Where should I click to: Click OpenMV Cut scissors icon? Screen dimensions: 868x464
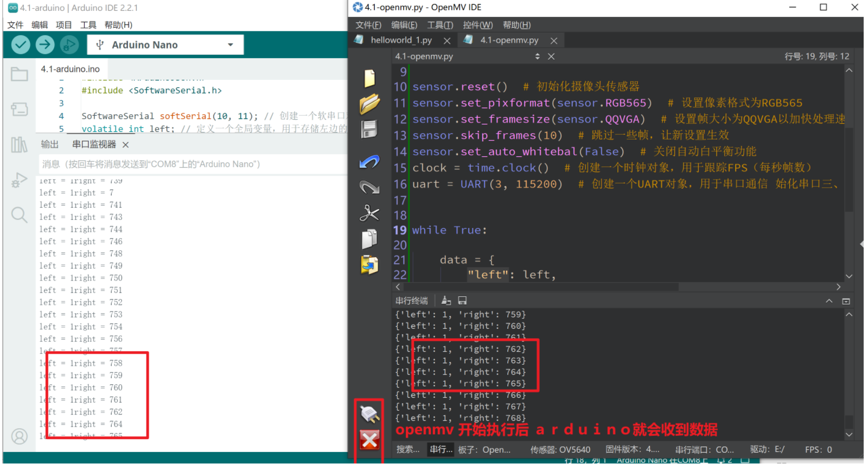(x=369, y=213)
